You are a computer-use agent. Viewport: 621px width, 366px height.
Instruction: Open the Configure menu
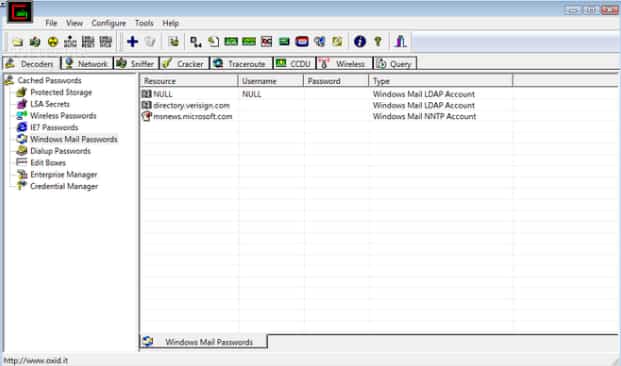click(109, 23)
